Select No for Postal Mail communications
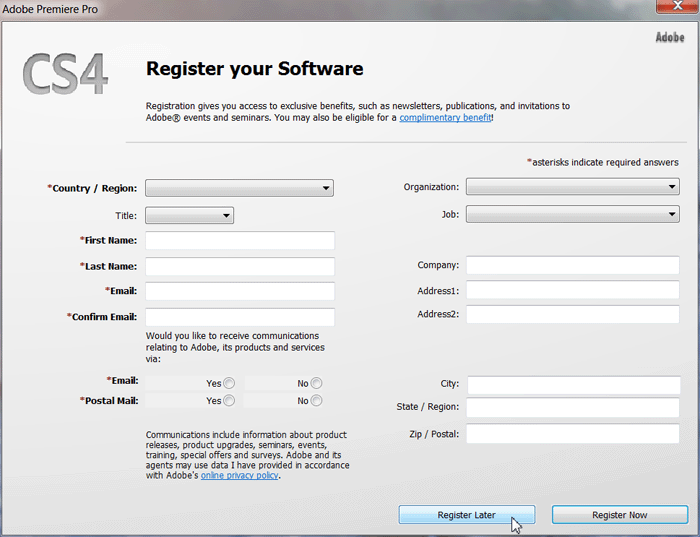The width and height of the screenshot is (700, 537). (x=317, y=400)
